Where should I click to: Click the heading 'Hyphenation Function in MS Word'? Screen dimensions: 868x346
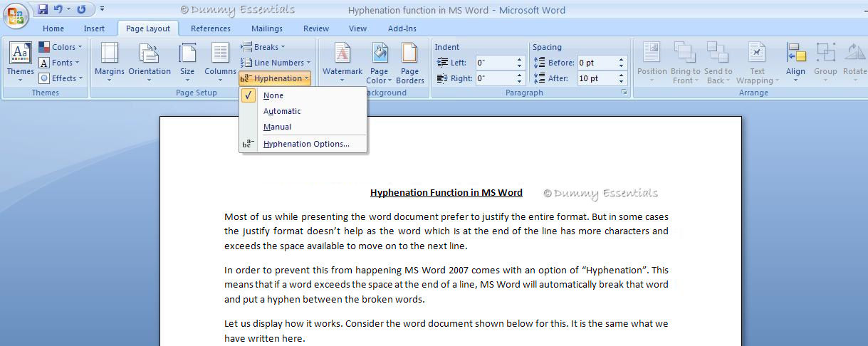tap(446, 193)
